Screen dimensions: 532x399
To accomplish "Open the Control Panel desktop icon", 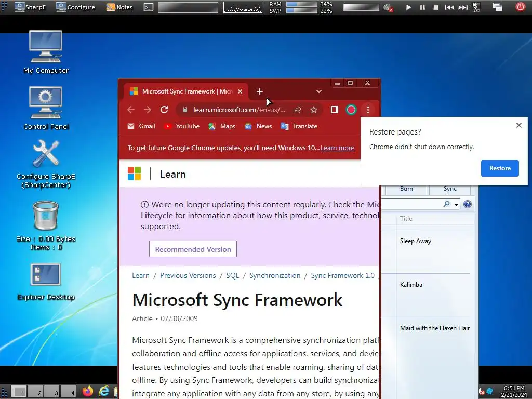I will 46,108.
